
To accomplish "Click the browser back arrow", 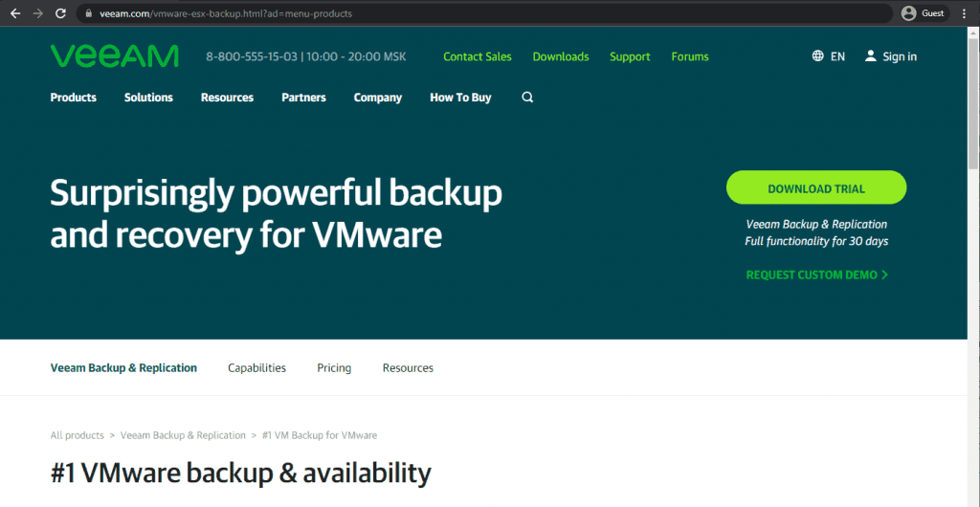I will (14, 13).
